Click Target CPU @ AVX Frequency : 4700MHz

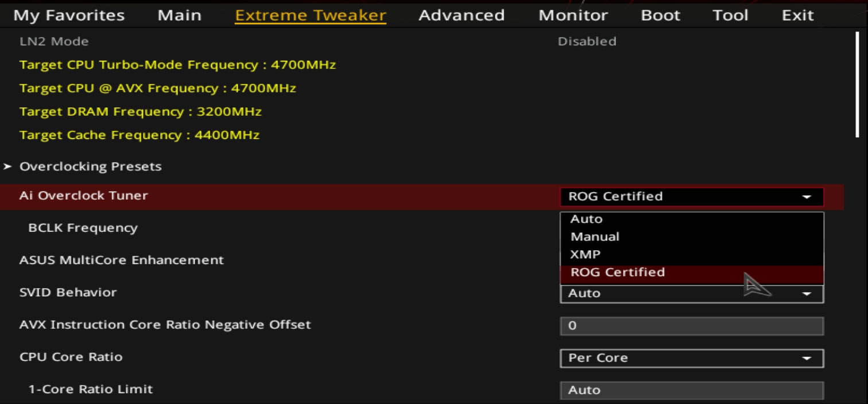pyautogui.click(x=158, y=88)
